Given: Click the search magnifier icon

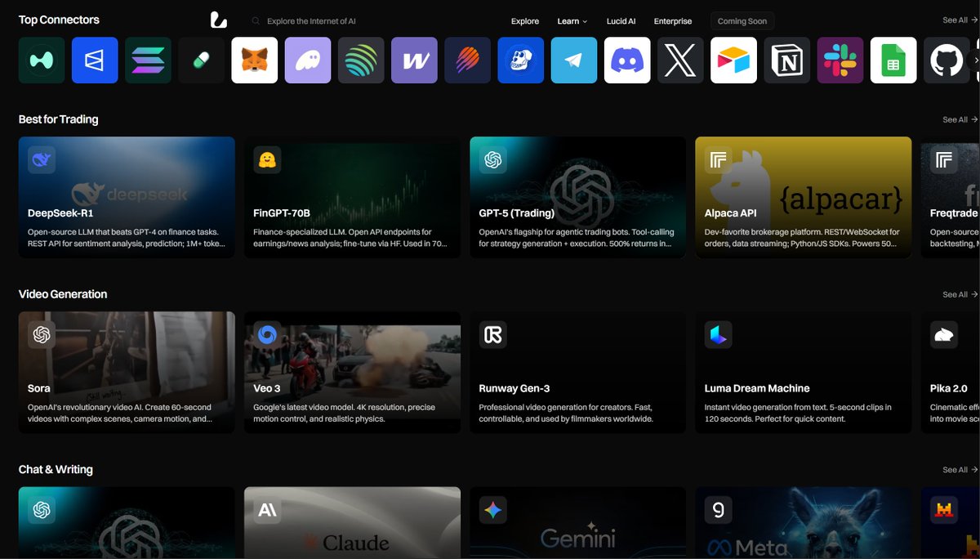Looking at the screenshot, I should pos(256,21).
